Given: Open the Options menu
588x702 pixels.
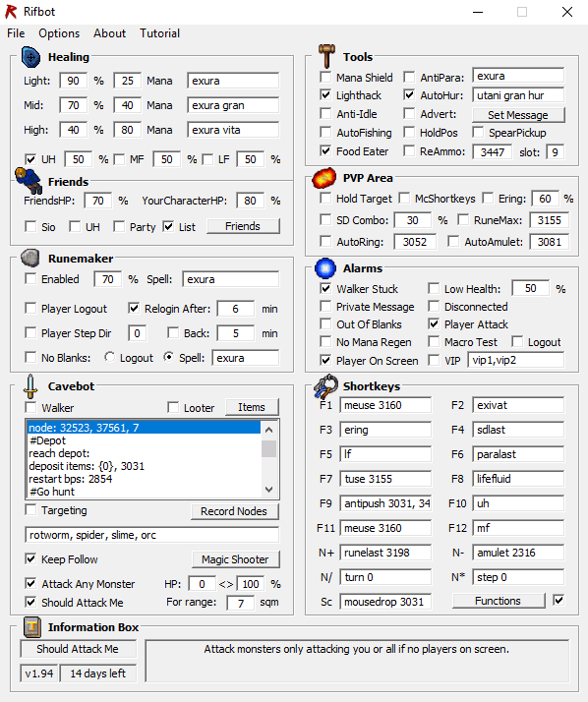Looking at the screenshot, I should [59, 33].
